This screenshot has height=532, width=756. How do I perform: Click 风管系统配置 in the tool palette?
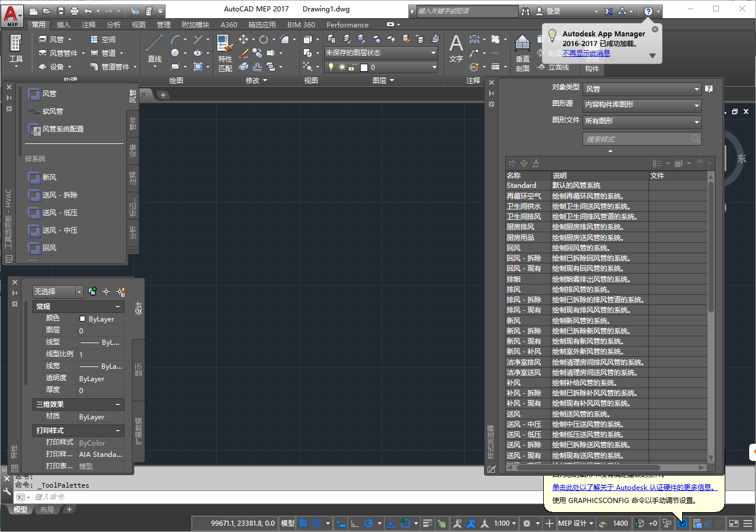click(x=62, y=129)
